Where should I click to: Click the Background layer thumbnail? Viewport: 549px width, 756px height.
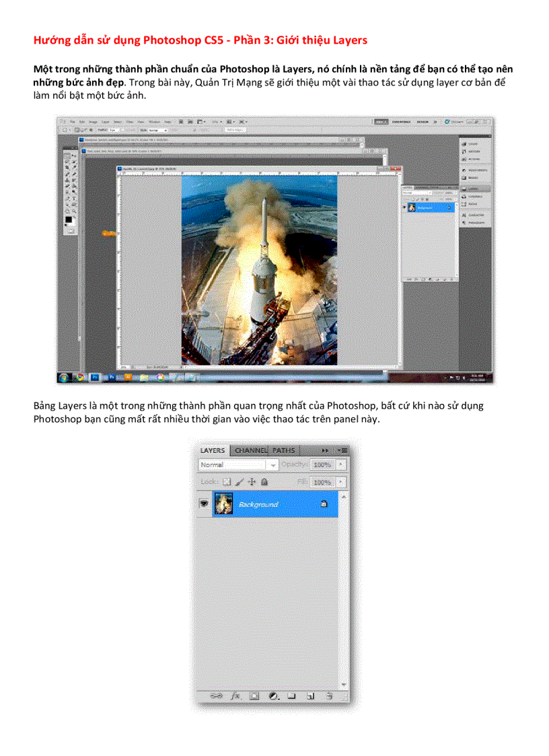[x=224, y=504]
